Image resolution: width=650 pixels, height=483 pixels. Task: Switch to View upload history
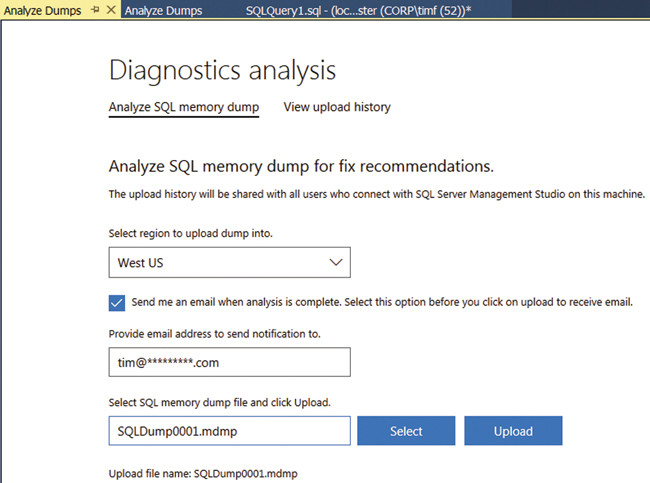[337, 107]
